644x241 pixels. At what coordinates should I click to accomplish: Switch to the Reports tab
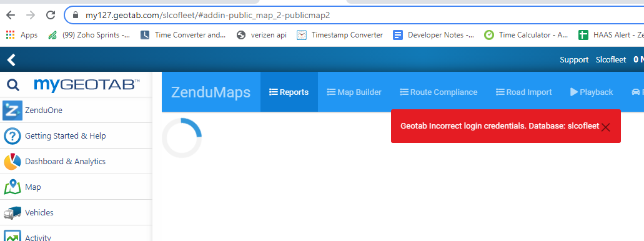click(x=289, y=92)
